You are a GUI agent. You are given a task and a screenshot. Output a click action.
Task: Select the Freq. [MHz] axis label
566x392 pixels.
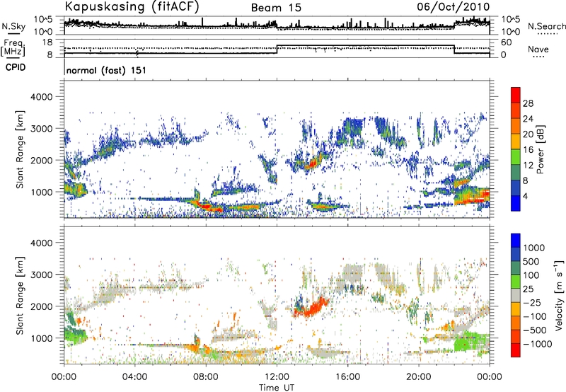(x=13, y=48)
